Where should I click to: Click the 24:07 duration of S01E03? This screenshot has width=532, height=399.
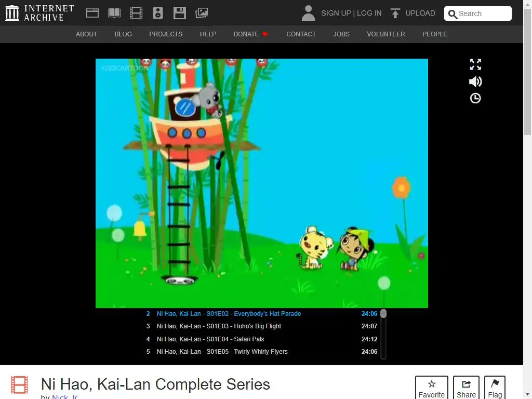(369, 326)
